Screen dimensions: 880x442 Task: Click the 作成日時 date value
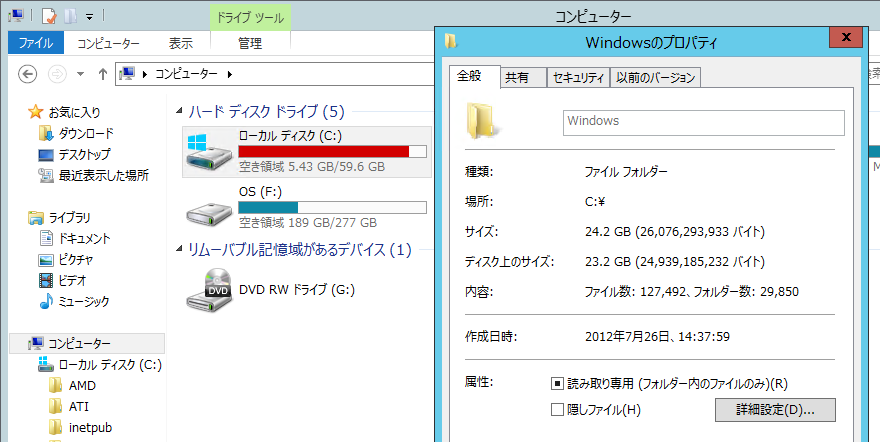pos(657,337)
